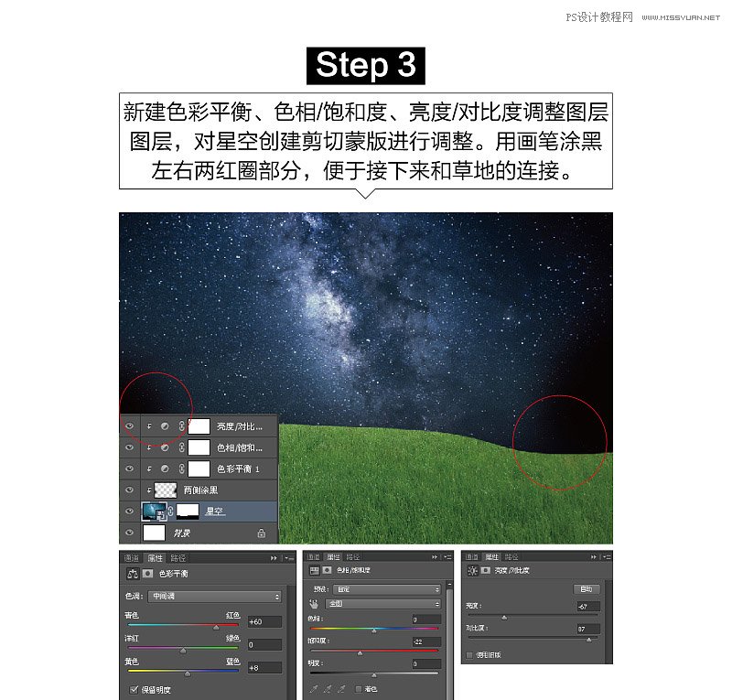Image resolution: width=732 pixels, height=700 pixels.
Task: Enable the 使用旧版 checkbox in Brightness/Contrast
Action: [x=469, y=654]
